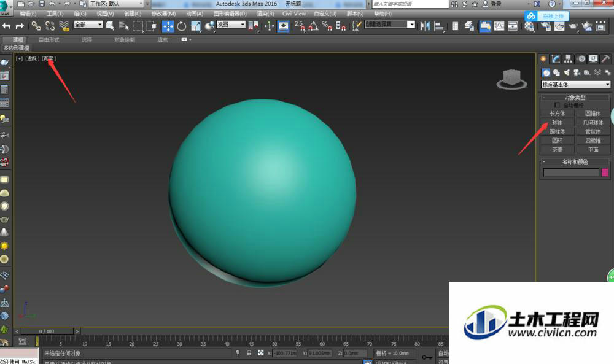
Task: Create a 球体 sphere primitive
Action: tap(558, 123)
